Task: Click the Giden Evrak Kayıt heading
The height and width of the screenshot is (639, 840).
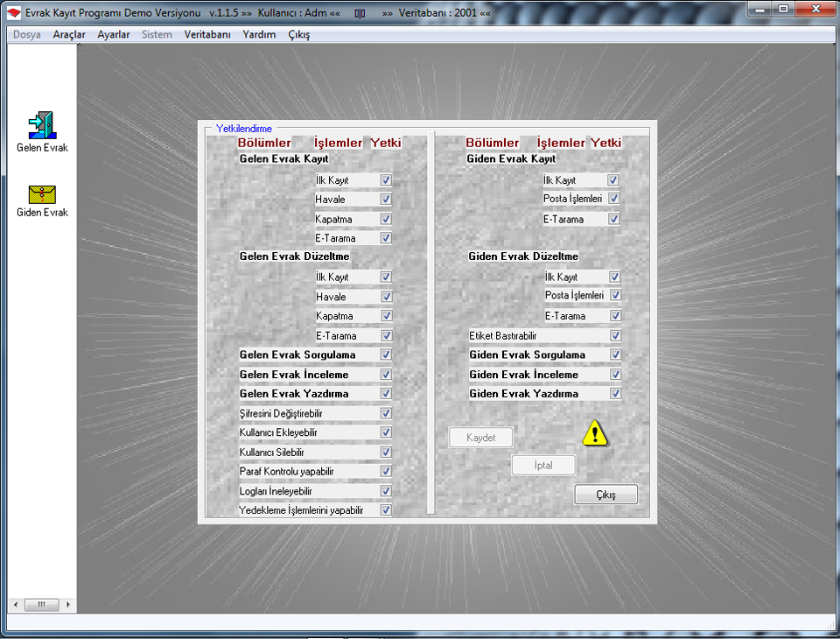Action: click(x=511, y=158)
